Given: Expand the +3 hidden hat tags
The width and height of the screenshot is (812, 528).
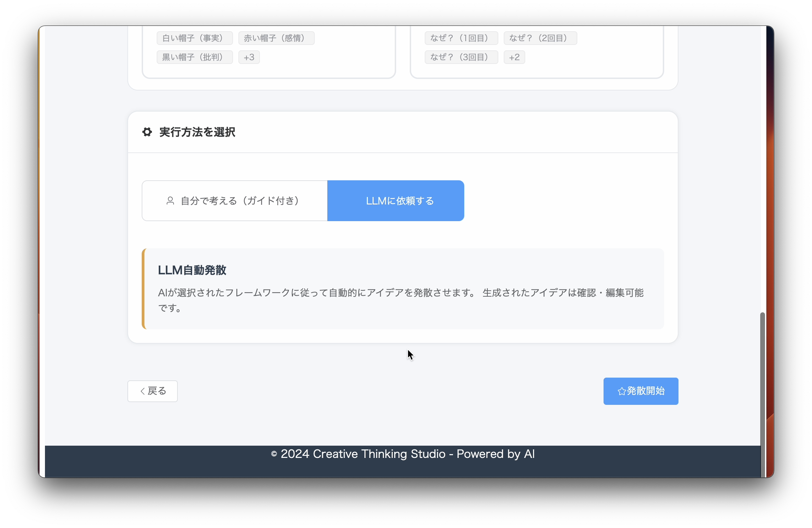Looking at the screenshot, I should click(249, 57).
